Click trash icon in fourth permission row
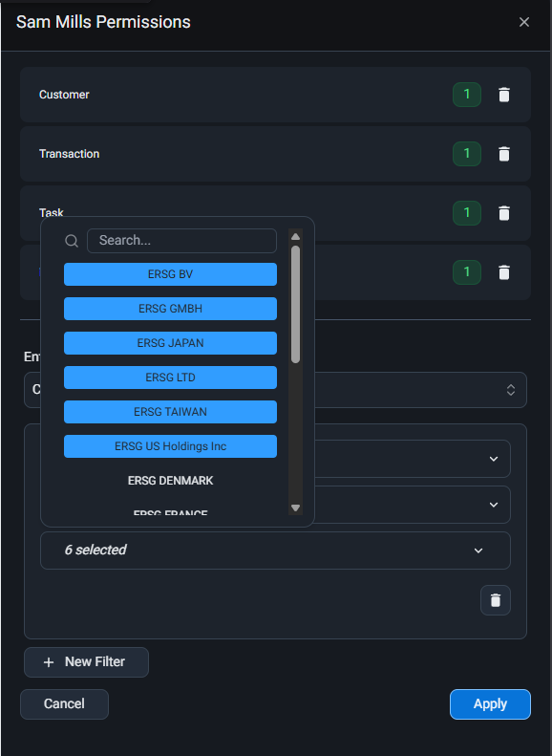Image resolution: width=552 pixels, height=756 pixels. click(x=504, y=272)
